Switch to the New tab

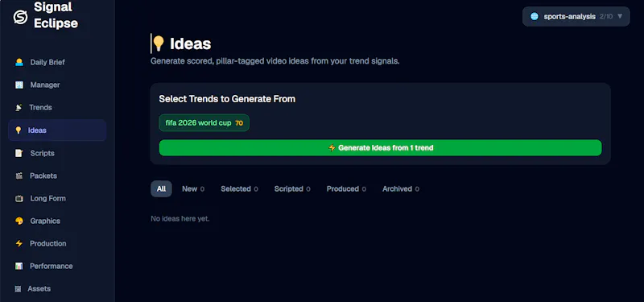(193, 189)
